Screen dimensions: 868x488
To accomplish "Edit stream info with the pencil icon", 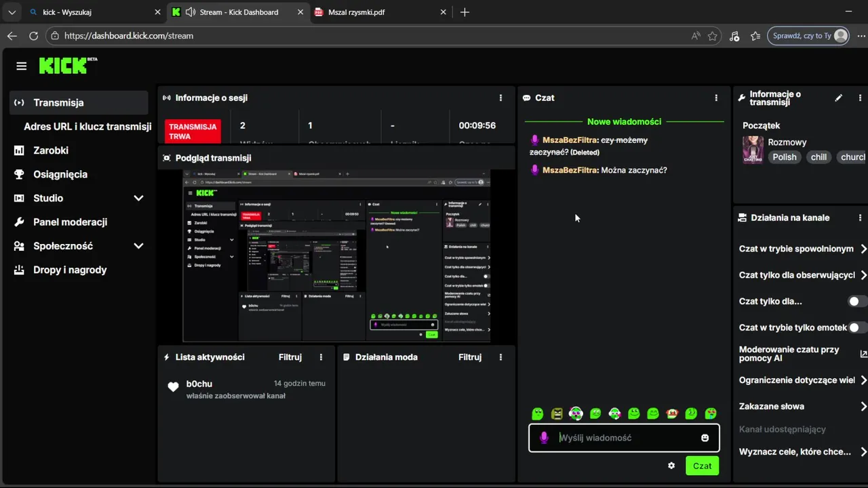I will click(x=839, y=98).
